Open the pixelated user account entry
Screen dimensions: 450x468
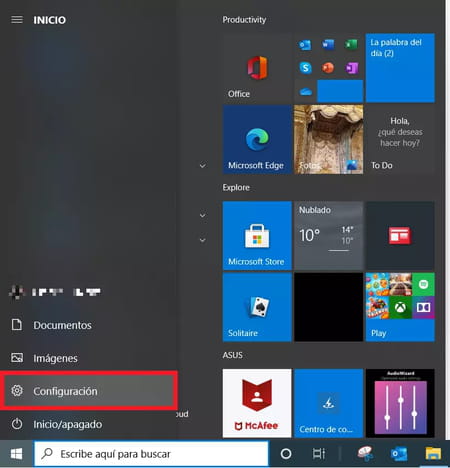point(55,292)
